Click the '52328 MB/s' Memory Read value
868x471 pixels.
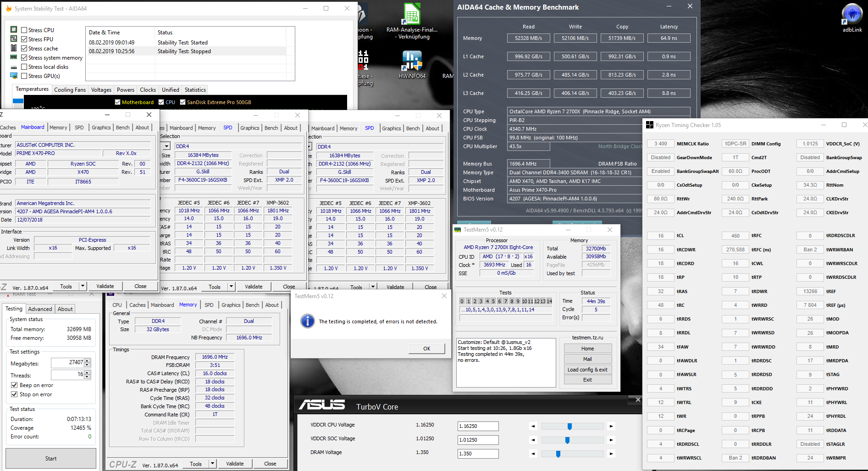[529, 38]
